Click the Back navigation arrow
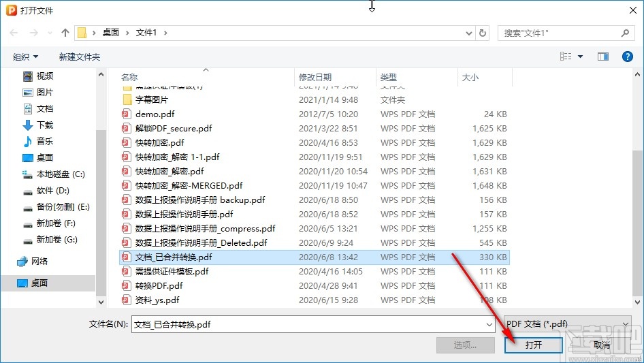Viewport: 644px width, 363px height. click(x=14, y=33)
